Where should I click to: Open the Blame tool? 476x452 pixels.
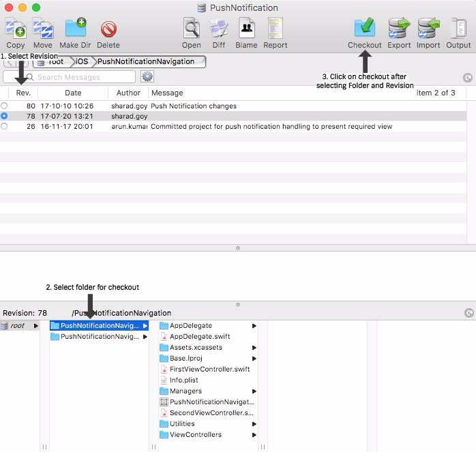pyautogui.click(x=246, y=29)
